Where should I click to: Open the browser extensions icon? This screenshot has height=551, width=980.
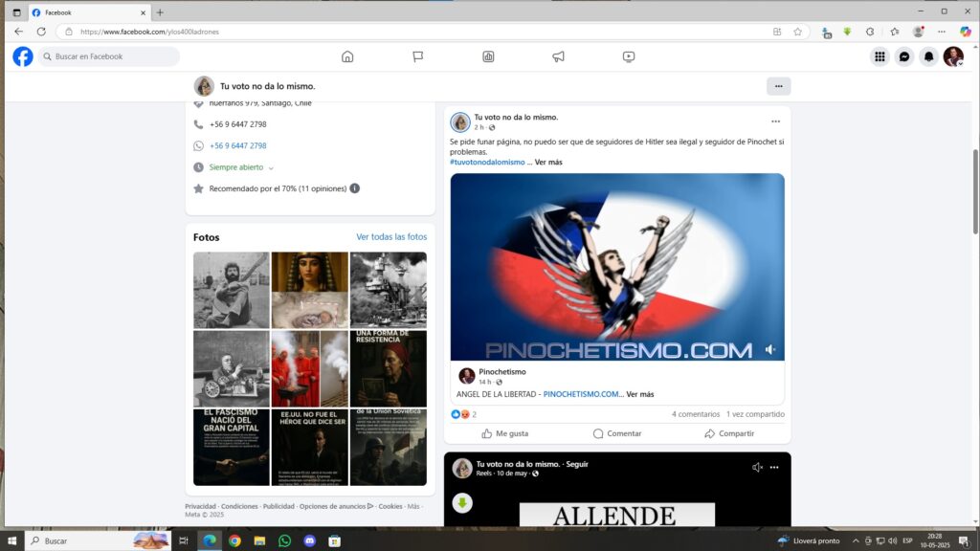coord(869,32)
